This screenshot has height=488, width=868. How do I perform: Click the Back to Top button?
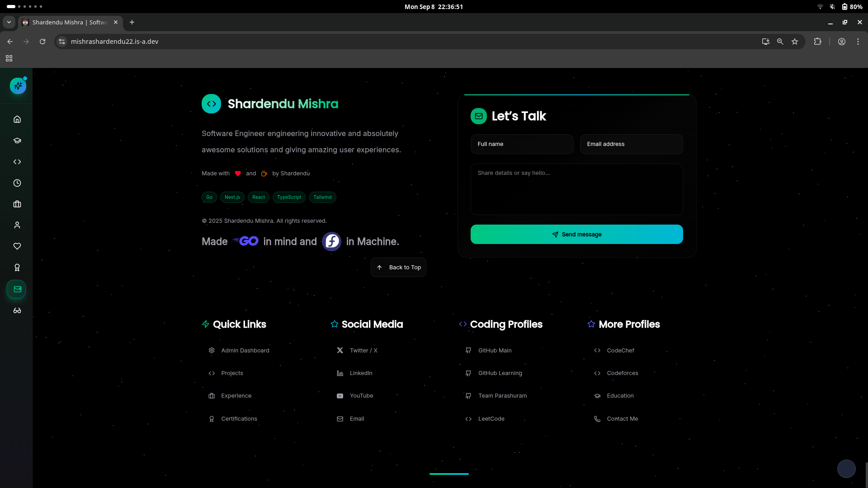(x=398, y=267)
